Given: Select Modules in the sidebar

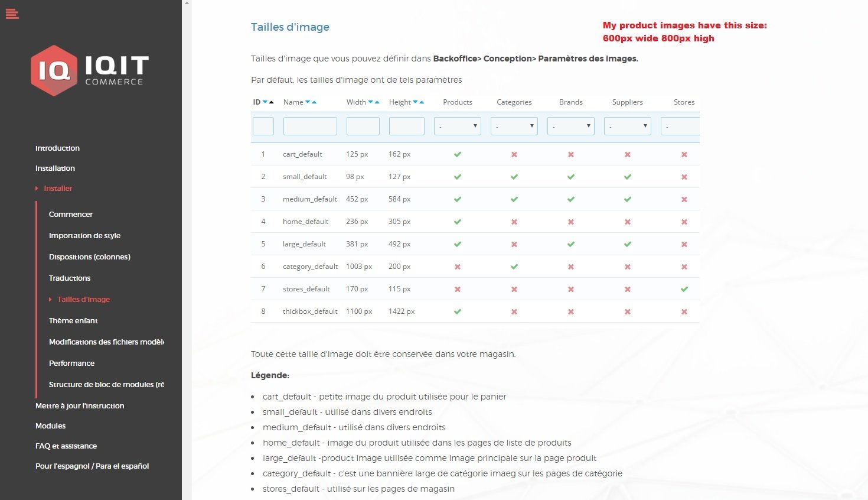Looking at the screenshot, I should [51, 426].
